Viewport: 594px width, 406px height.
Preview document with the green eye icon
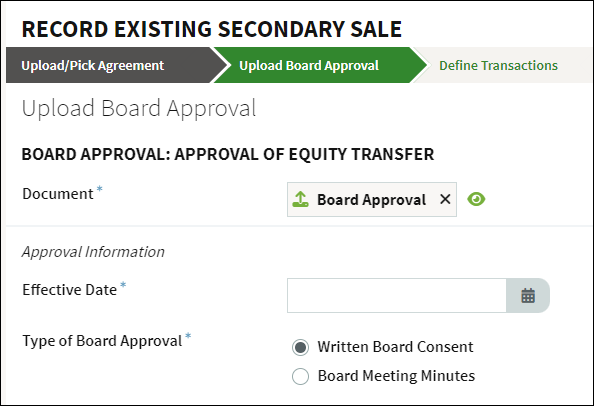[476, 199]
